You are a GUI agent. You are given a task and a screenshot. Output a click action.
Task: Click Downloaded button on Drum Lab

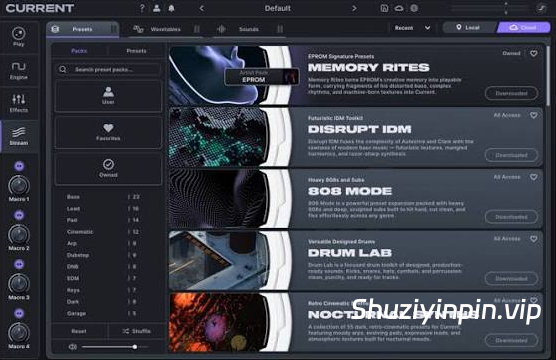point(511,278)
